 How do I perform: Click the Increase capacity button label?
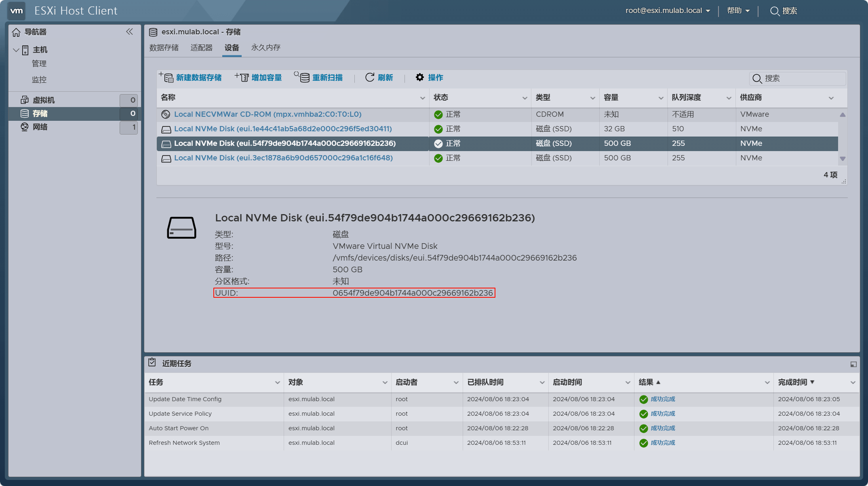pyautogui.click(x=267, y=78)
